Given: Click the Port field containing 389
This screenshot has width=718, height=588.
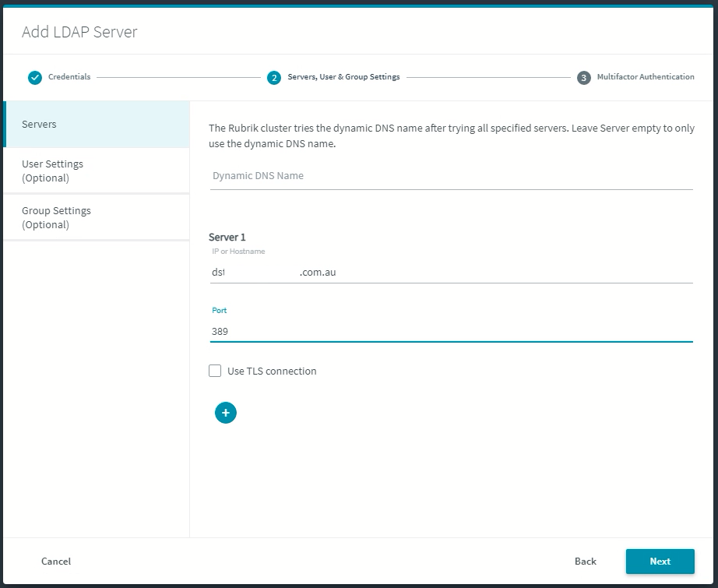Looking at the screenshot, I should point(451,331).
